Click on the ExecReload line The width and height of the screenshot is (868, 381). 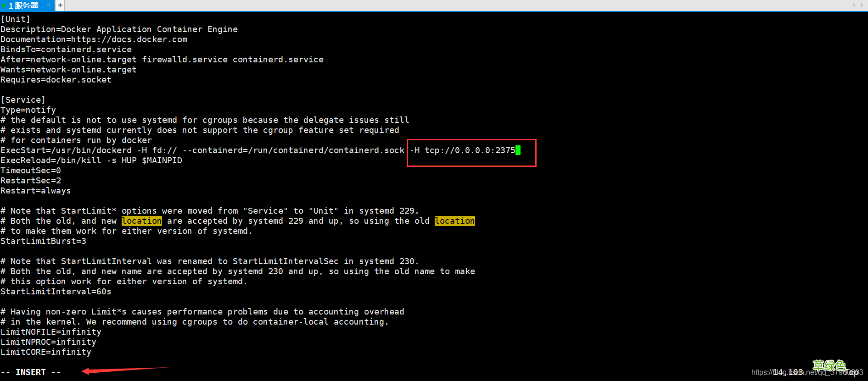pos(91,160)
